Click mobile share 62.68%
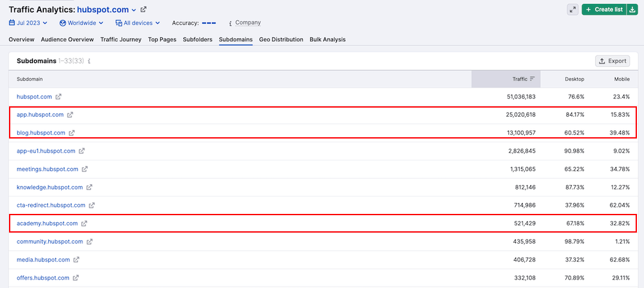Viewport: 644px width, 288px height. (x=620, y=260)
